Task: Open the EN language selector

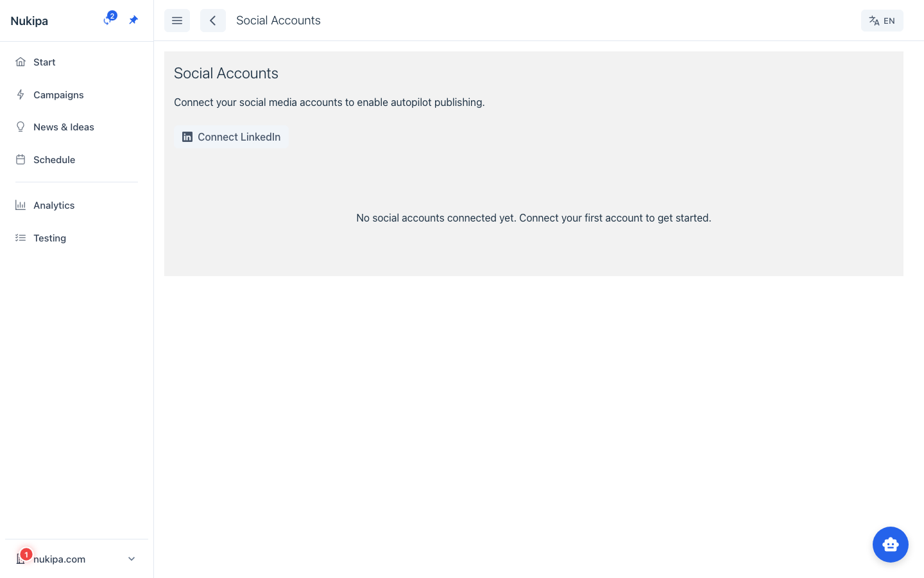Action: [882, 21]
